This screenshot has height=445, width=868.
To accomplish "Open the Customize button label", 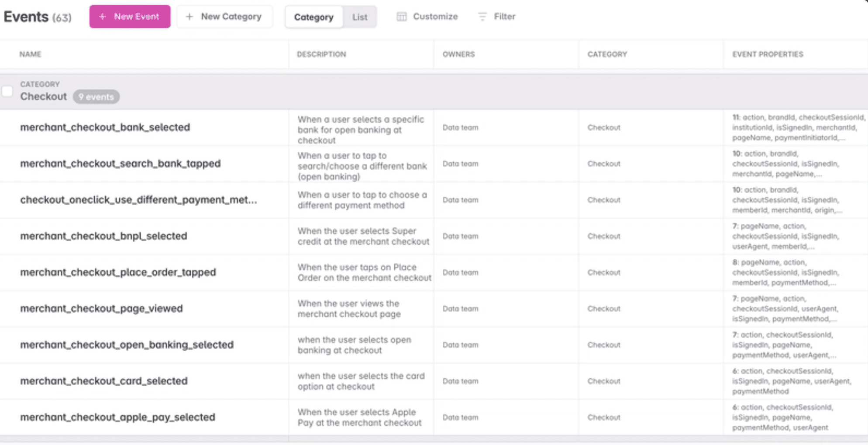I will tap(435, 17).
